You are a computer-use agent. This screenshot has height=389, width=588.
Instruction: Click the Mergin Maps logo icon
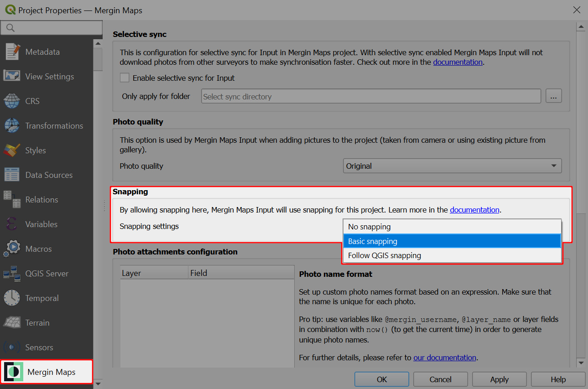14,372
